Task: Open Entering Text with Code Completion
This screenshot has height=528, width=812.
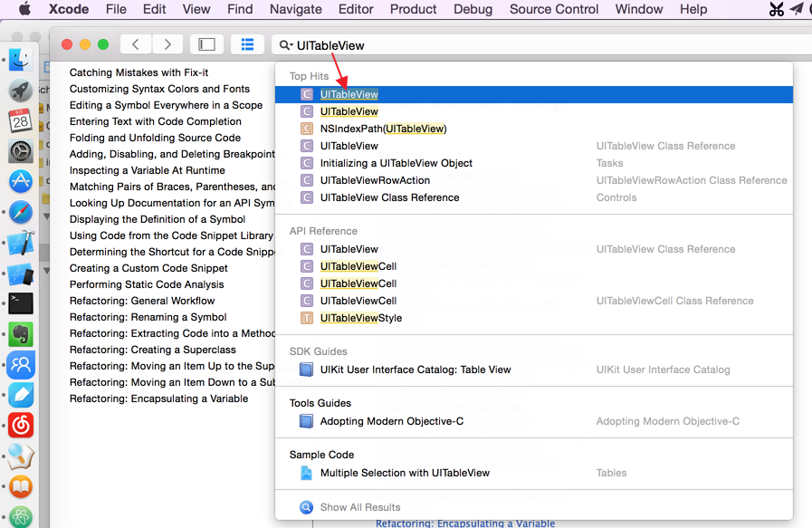Action: click(156, 121)
